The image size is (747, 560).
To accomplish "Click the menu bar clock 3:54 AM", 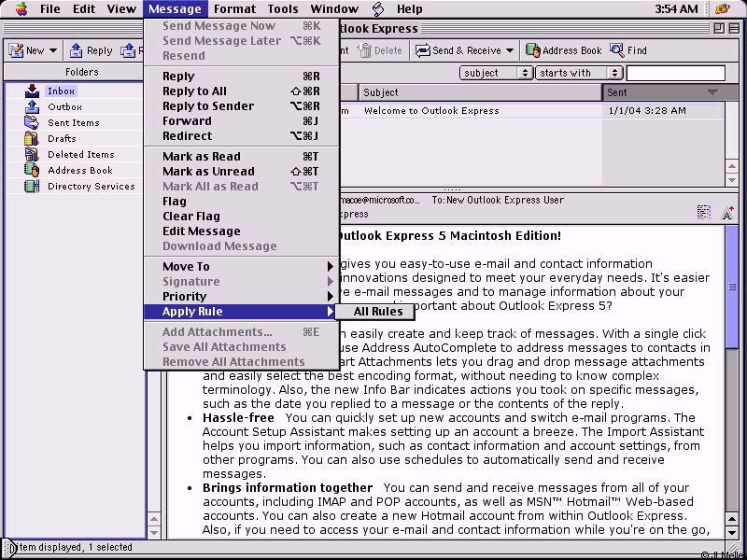I will pyautogui.click(x=676, y=8).
